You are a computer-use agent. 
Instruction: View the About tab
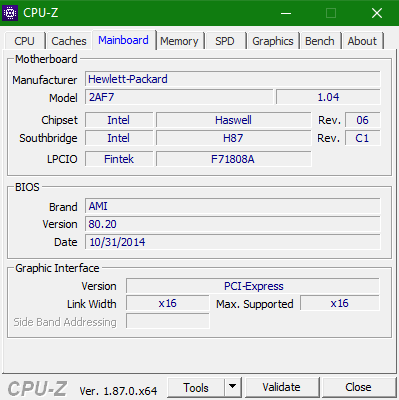[x=362, y=41]
